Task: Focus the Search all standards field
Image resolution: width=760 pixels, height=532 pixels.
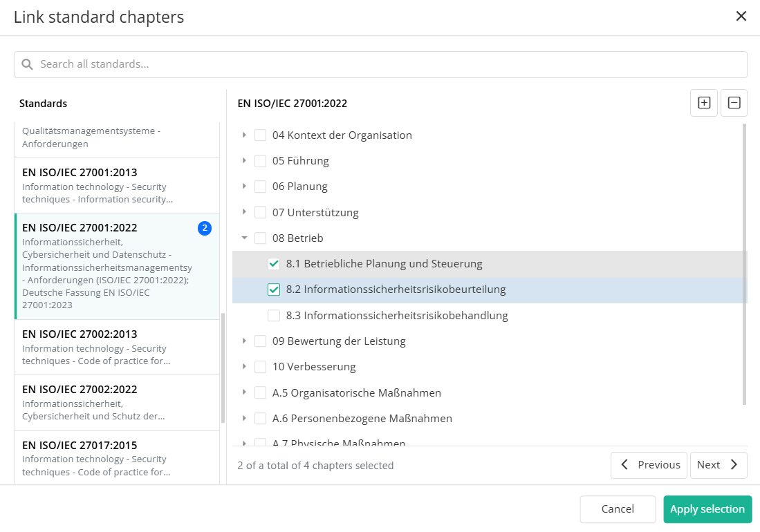Action: [x=380, y=64]
